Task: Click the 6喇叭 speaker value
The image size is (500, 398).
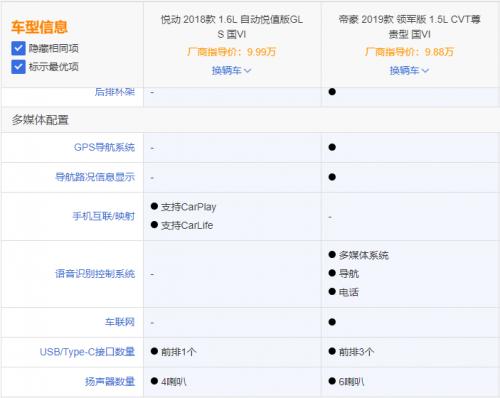Action: click(x=351, y=381)
